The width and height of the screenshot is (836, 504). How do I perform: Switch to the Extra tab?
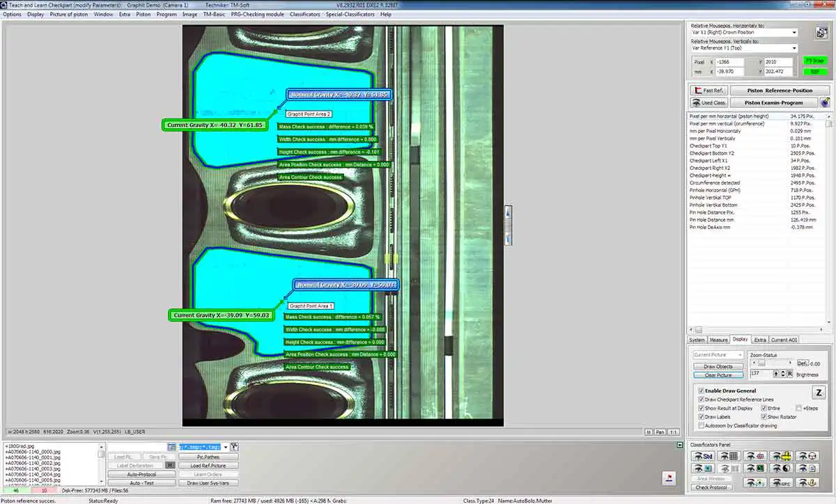click(760, 340)
